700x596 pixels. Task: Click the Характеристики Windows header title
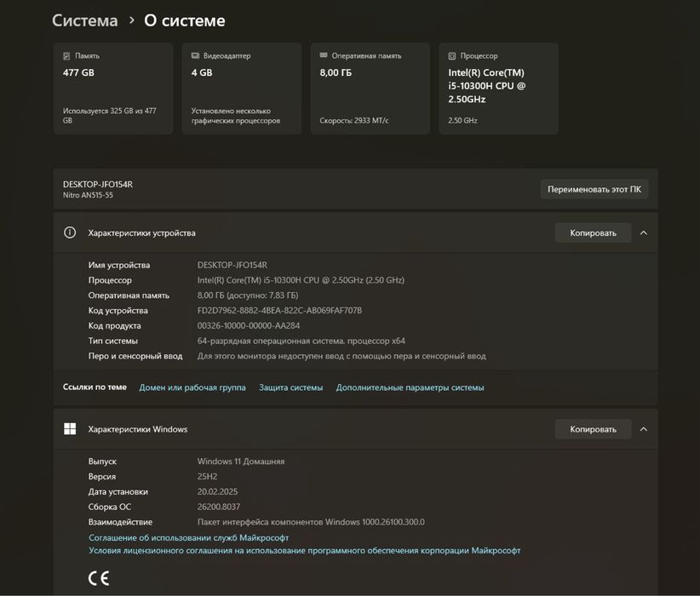coord(137,429)
